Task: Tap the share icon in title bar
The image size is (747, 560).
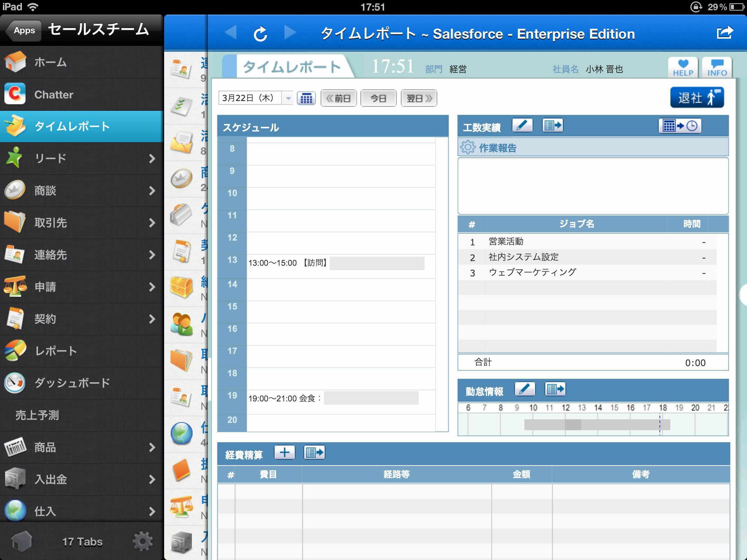Action: (x=724, y=32)
